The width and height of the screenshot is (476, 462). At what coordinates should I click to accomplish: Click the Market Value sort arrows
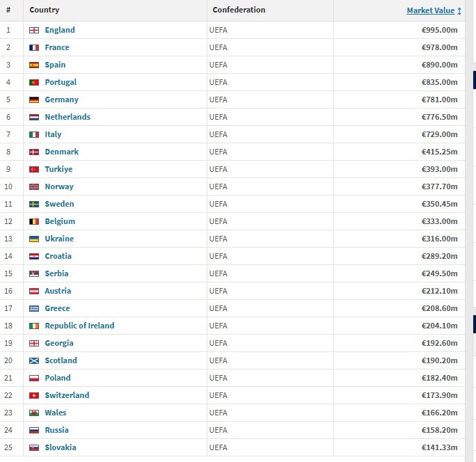tap(460, 10)
